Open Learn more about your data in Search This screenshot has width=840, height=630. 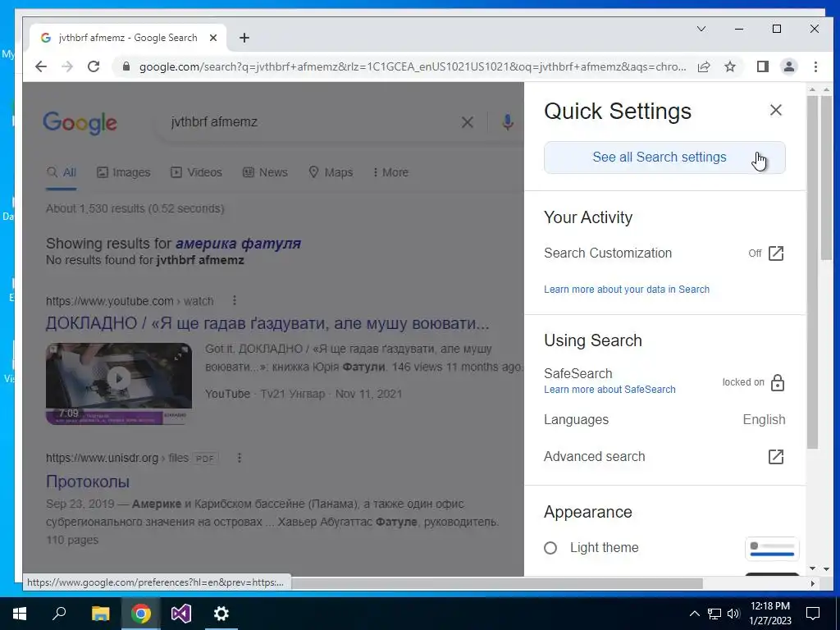click(x=626, y=290)
